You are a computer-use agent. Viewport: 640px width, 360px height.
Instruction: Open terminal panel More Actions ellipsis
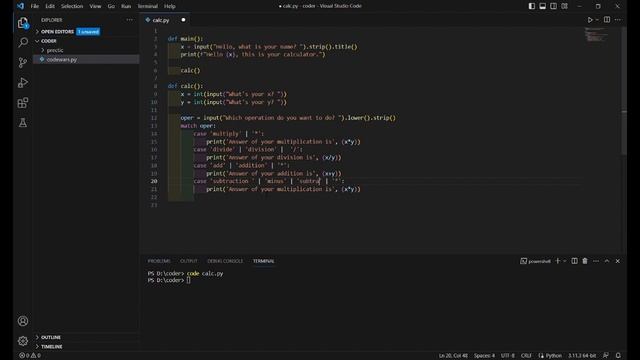pyautogui.click(x=596, y=261)
